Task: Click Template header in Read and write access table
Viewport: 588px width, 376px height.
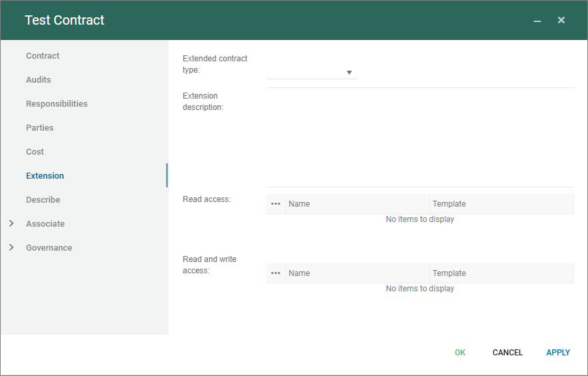Action: coord(501,273)
